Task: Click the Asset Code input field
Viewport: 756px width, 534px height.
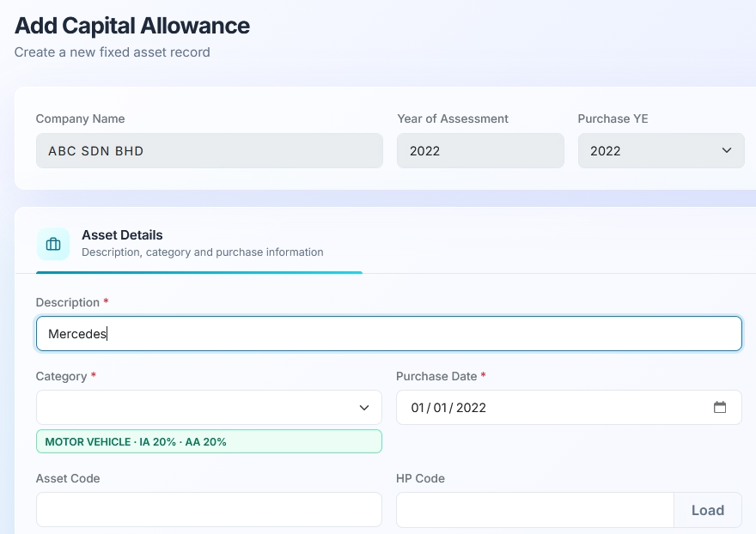Action: [x=209, y=509]
